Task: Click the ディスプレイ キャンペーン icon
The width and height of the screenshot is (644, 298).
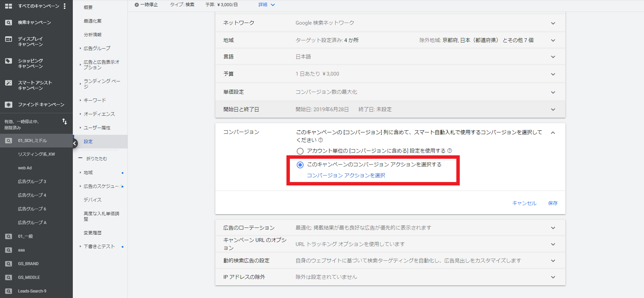Action: (x=9, y=39)
